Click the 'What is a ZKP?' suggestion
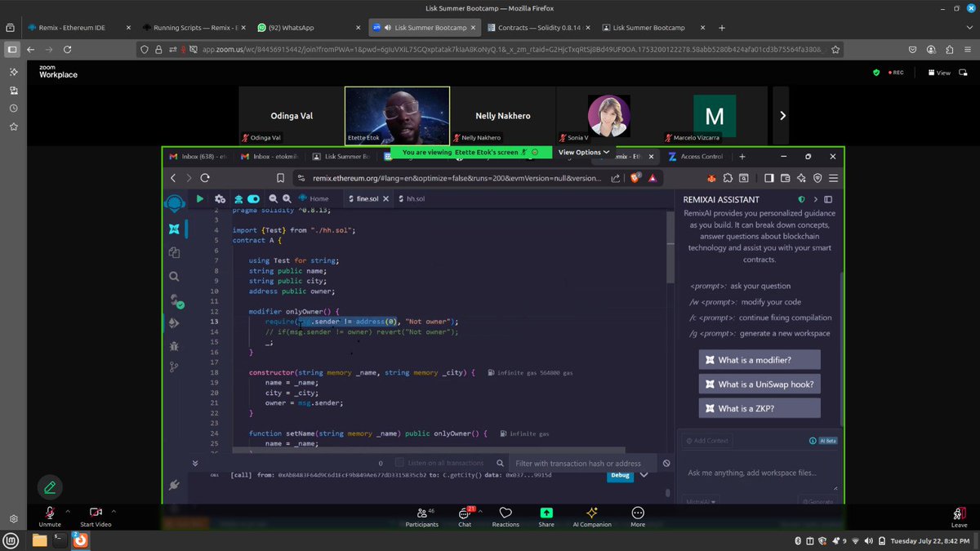The width and height of the screenshot is (980, 551). [759, 408]
